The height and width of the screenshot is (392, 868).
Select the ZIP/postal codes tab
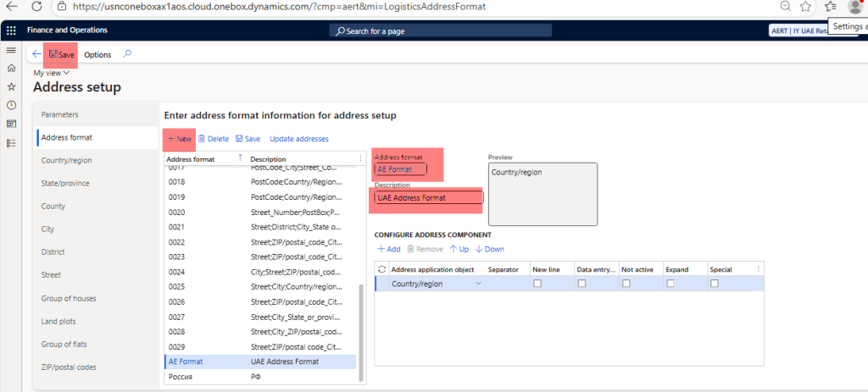tap(70, 367)
